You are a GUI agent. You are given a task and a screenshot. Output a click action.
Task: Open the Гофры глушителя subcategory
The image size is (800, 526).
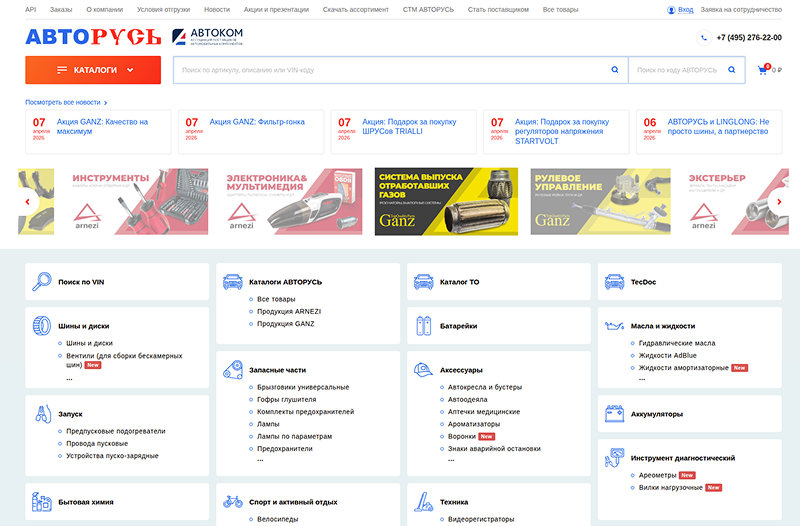[287, 399]
